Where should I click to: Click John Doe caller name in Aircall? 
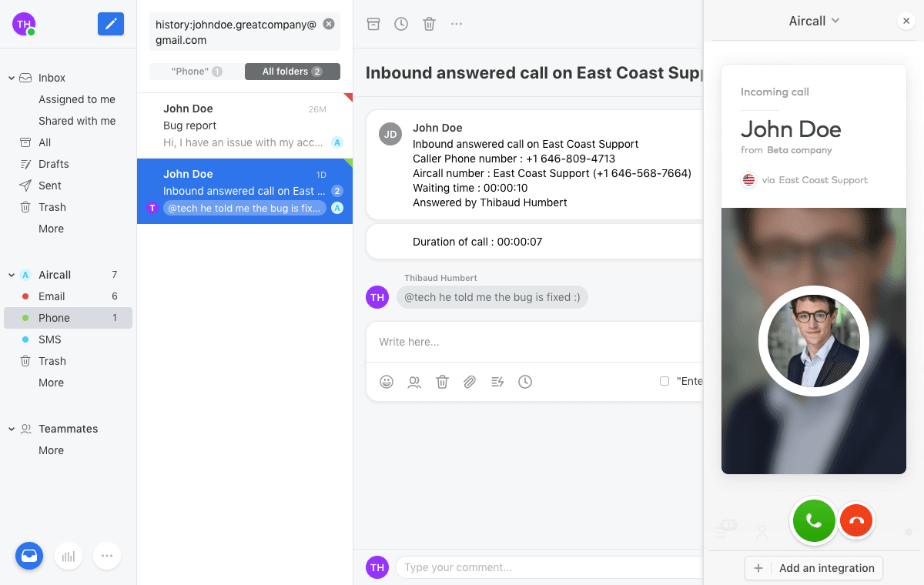tap(791, 129)
